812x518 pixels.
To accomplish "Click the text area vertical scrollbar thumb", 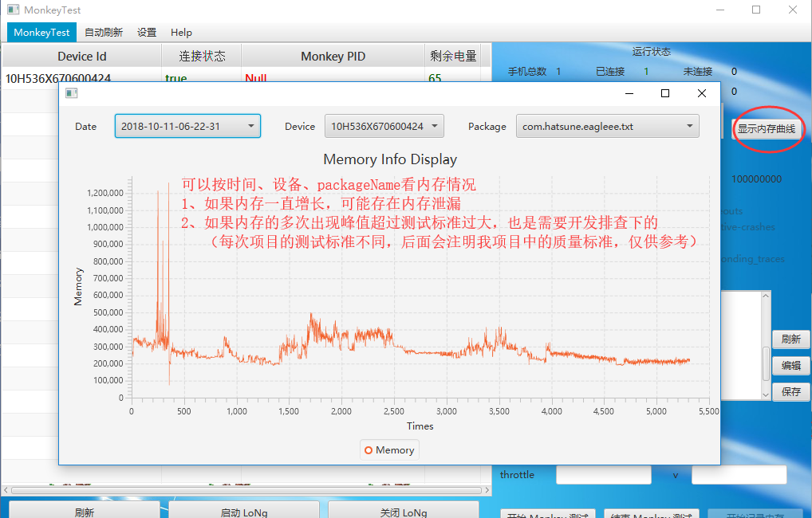I will point(766,363).
